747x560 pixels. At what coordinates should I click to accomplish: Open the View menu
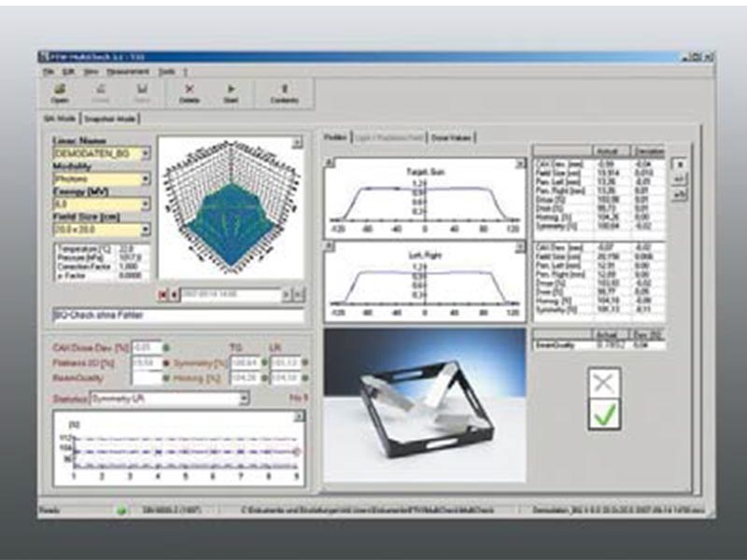(x=91, y=72)
